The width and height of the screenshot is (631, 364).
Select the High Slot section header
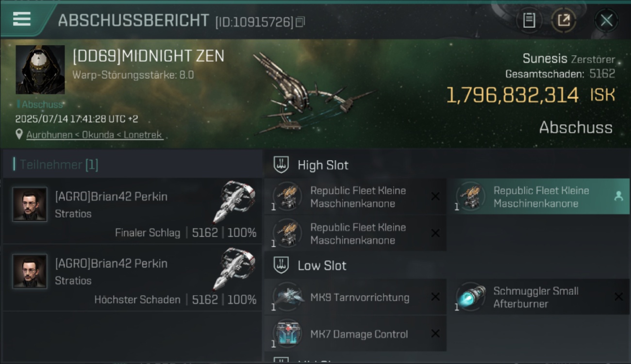click(x=323, y=165)
